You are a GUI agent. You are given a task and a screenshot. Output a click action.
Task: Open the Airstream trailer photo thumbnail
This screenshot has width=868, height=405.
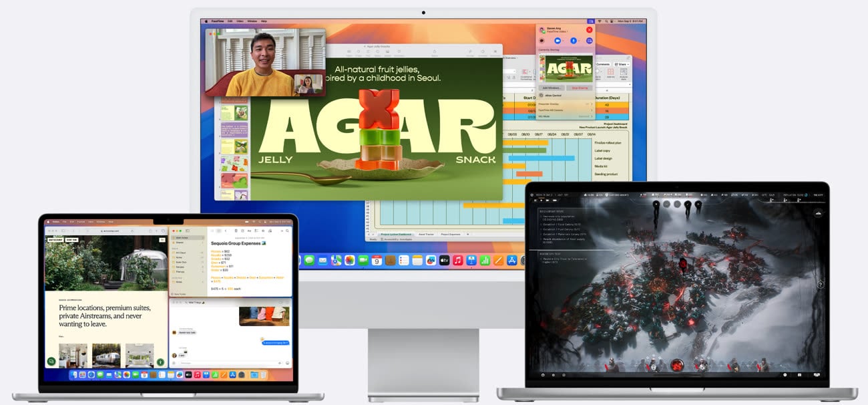click(106, 355)
